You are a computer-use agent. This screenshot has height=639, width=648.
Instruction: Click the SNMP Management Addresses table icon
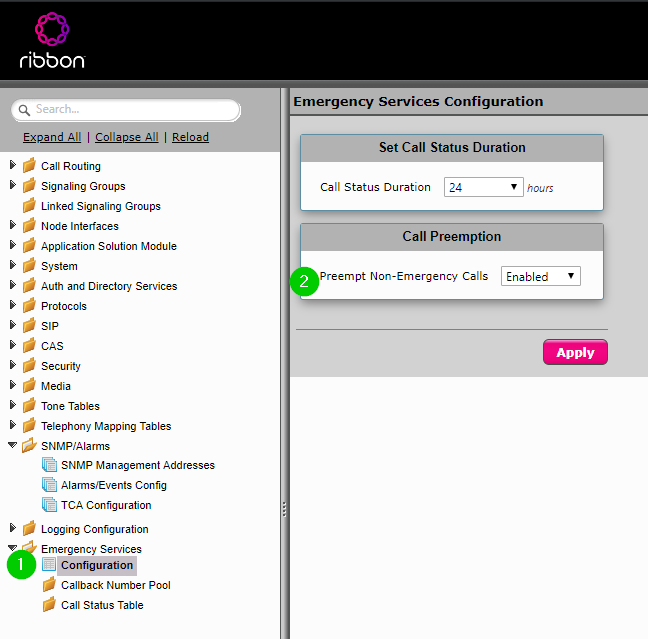pos(50,465)
